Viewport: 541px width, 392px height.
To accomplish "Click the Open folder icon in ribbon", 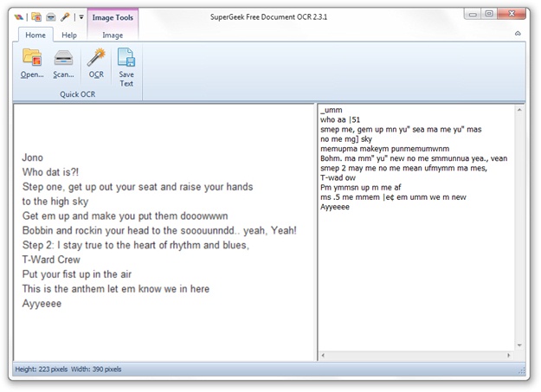I will tap(32, 57).
